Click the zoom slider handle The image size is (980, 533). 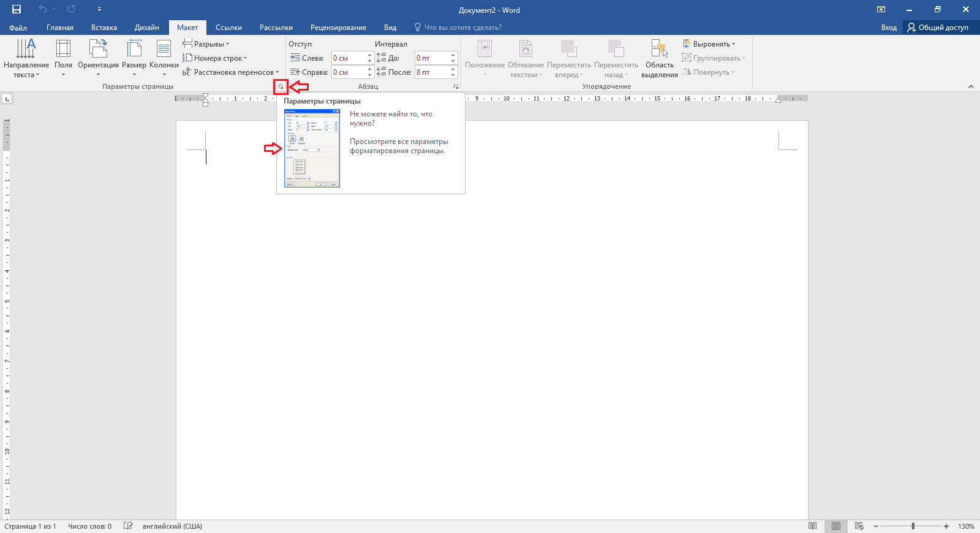(x=913, y=526)
